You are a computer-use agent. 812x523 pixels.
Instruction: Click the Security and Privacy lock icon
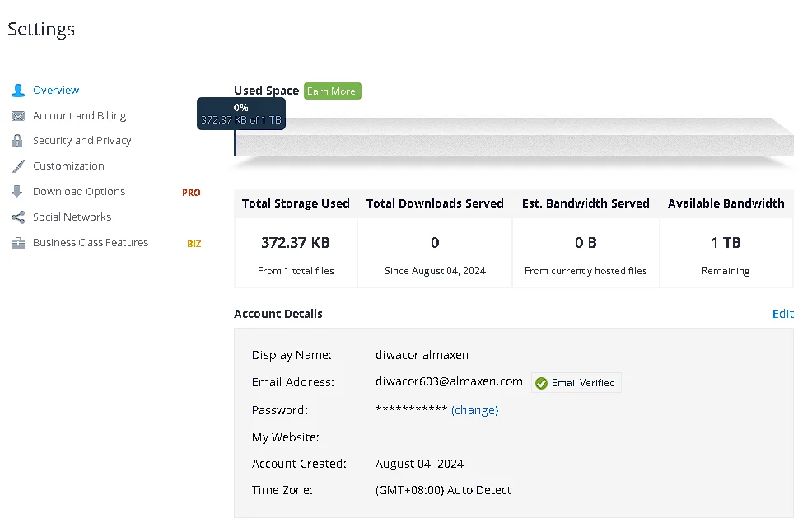tap(17, 141)
